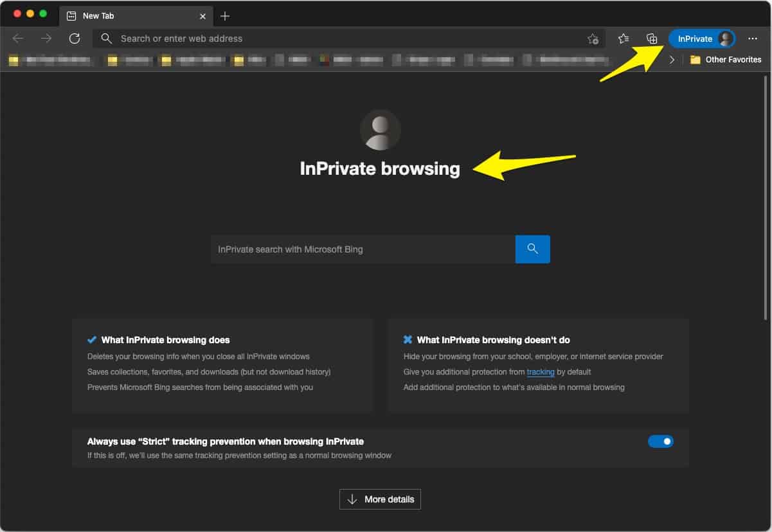Click the address bar search magnifier icon

(107, 39)
